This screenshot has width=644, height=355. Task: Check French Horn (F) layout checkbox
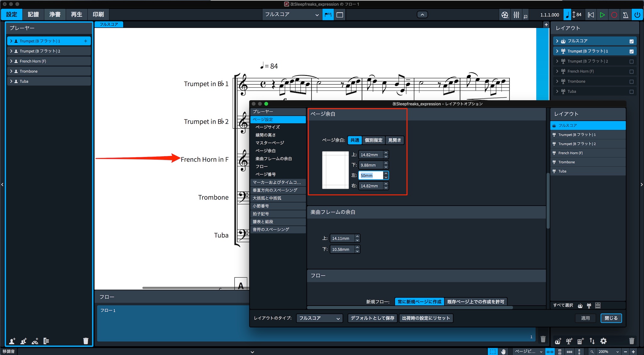point(631,71)
